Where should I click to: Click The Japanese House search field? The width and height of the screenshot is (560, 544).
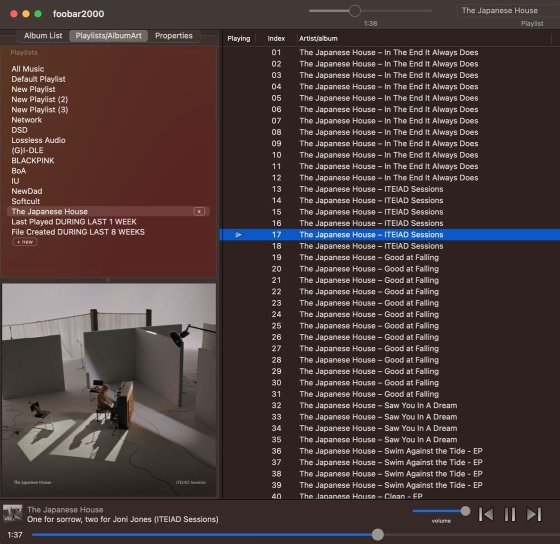click(509, 11)
